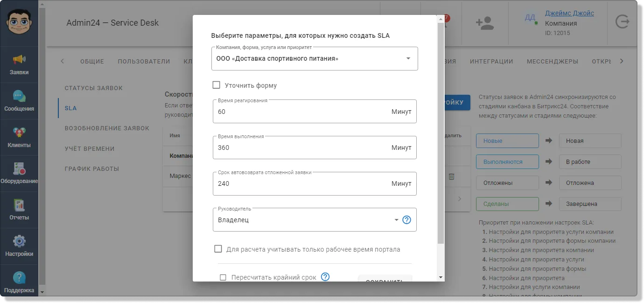Click the add user icon in header
This screenshot has height=303, width=644.
coord(484,23)
